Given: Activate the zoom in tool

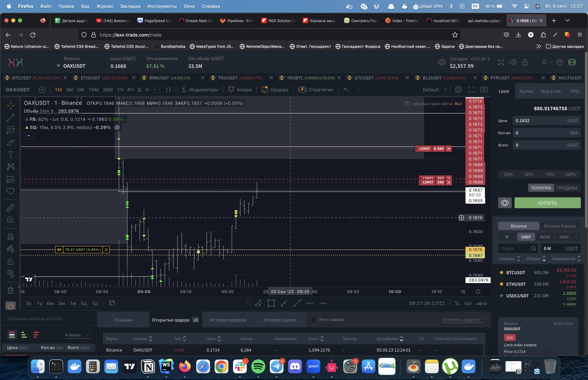Looking at the screenshot, I should point(10,220).
